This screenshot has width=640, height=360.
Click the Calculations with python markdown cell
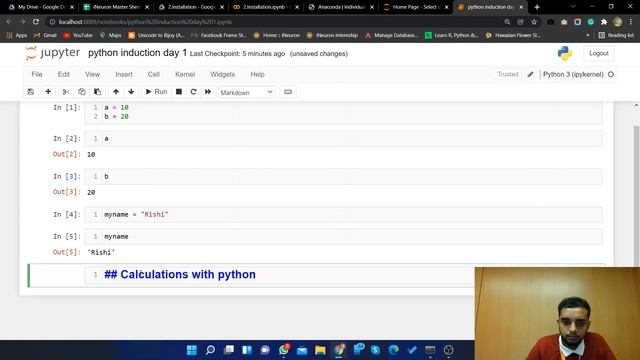point(279,275)
